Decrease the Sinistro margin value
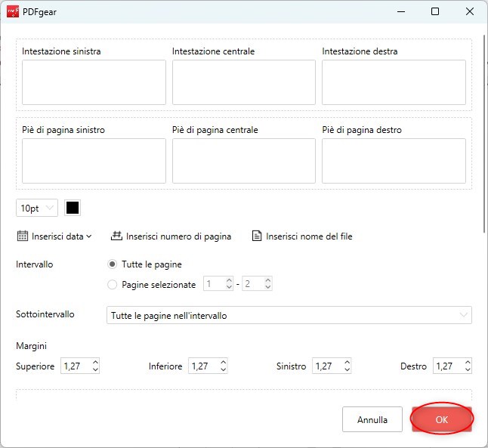The image size is (488, 448). tap(347, 369)
